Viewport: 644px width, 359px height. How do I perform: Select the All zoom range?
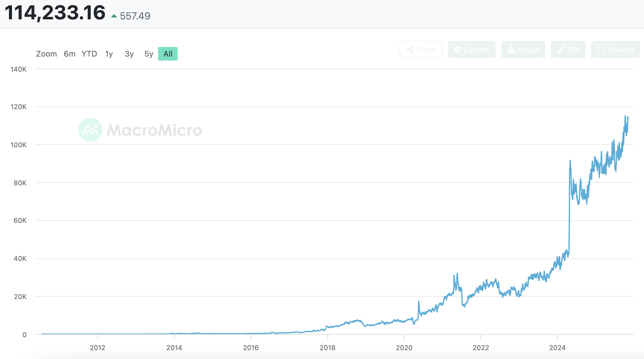coord(168,54)
